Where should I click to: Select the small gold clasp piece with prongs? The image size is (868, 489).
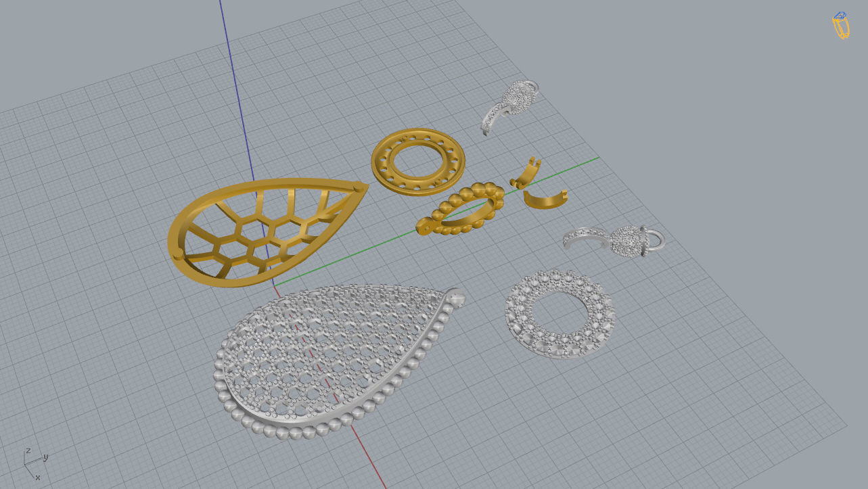[x=526, y=172]
